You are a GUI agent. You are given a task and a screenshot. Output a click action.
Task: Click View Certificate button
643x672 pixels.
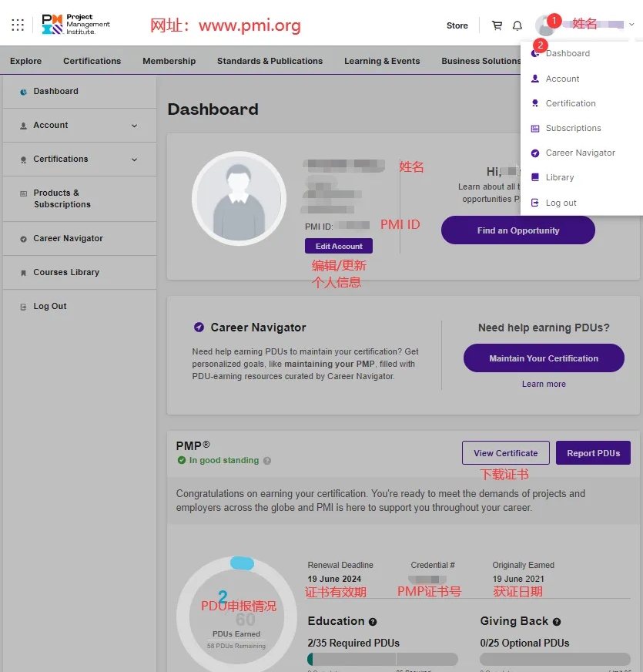(505, 452)
